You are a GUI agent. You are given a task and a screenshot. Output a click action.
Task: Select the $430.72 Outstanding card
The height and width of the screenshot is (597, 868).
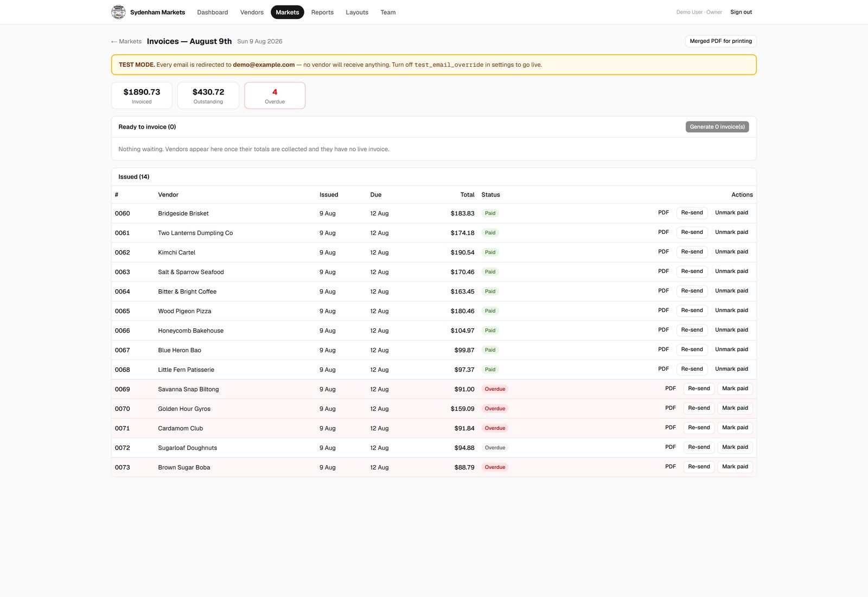[208, 96]
